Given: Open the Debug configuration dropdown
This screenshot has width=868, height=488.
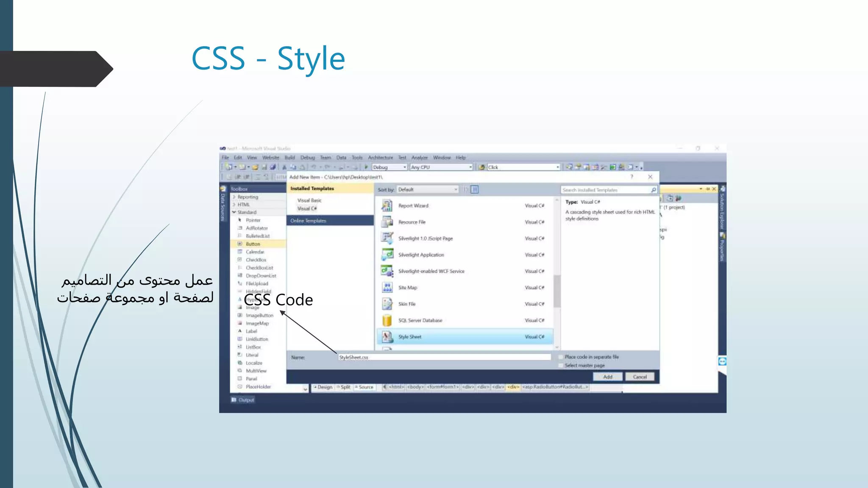Looking at the screenshot, I should coord(389,167).
